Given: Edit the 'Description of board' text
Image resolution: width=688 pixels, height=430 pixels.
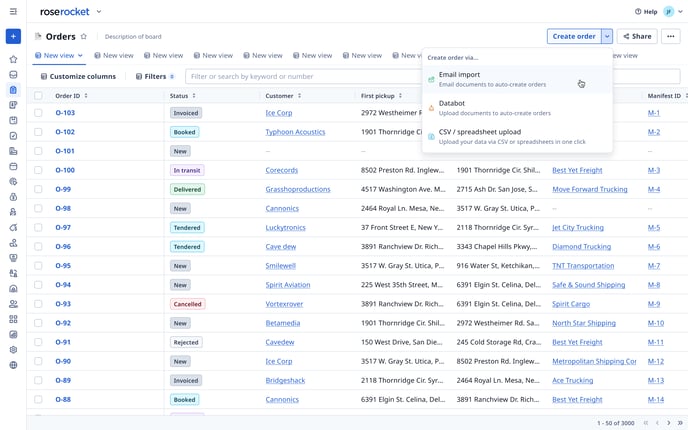Looking at the screenshot, I should pyautogui.click(x=133, y=37).
